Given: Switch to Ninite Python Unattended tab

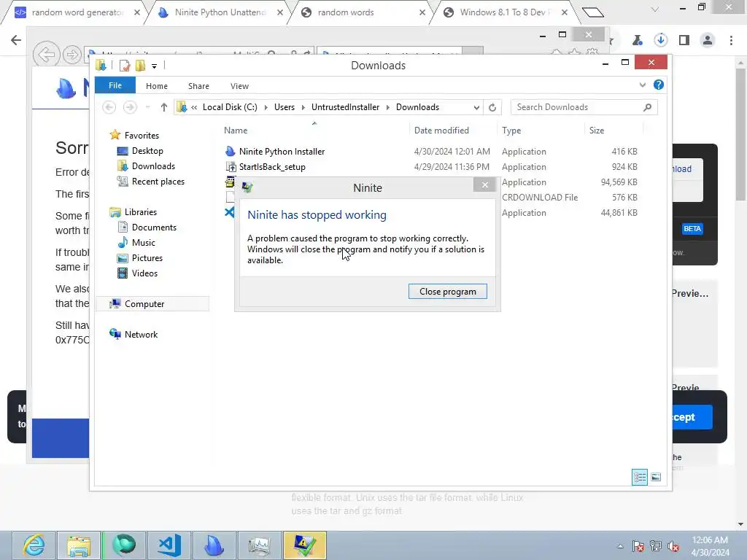Looking at the screenshot, I should [220, 12].
